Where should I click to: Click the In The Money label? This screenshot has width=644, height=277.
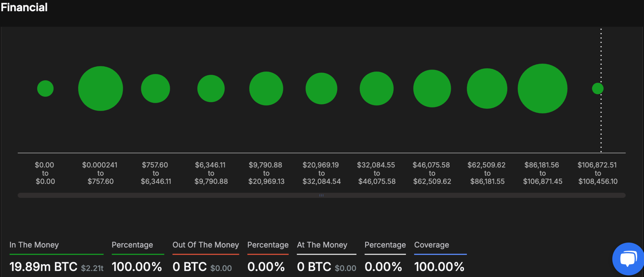point(34,245)
